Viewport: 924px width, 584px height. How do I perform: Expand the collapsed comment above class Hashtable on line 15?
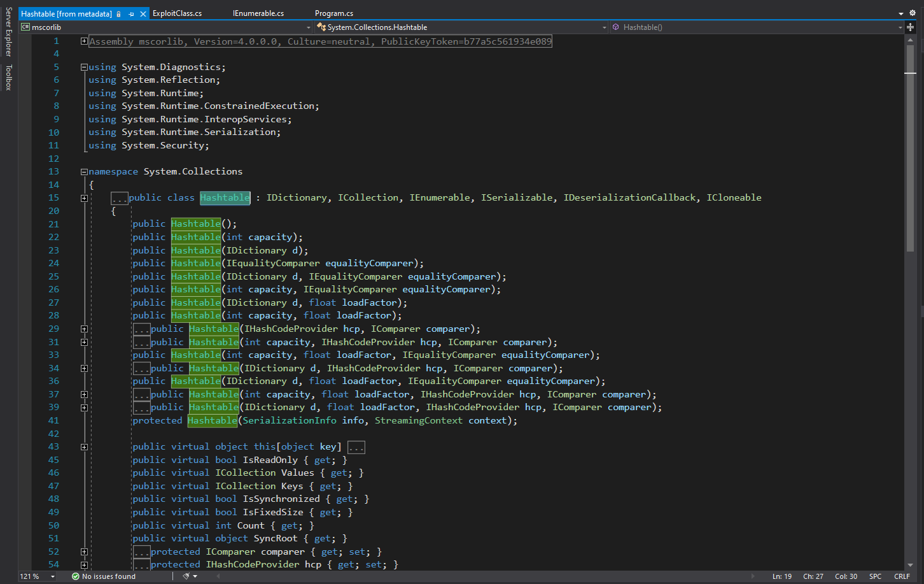coord(84,198)
